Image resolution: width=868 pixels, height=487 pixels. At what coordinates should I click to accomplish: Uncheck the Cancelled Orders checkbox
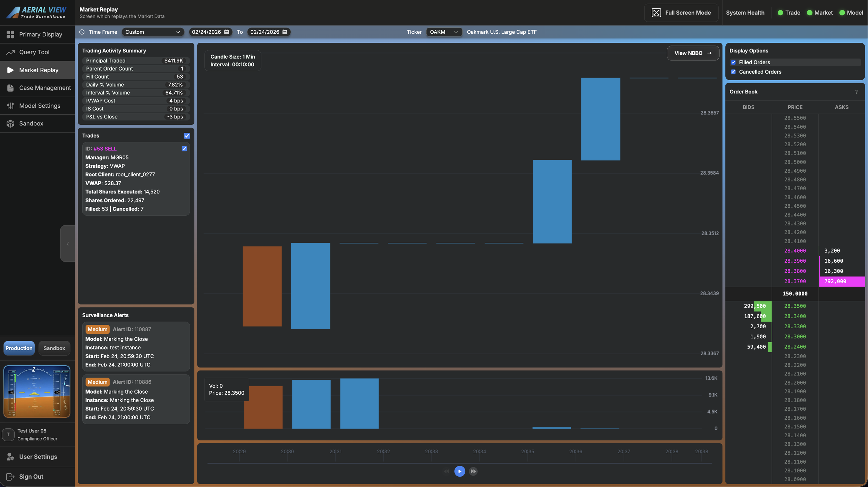pos(733,72)
